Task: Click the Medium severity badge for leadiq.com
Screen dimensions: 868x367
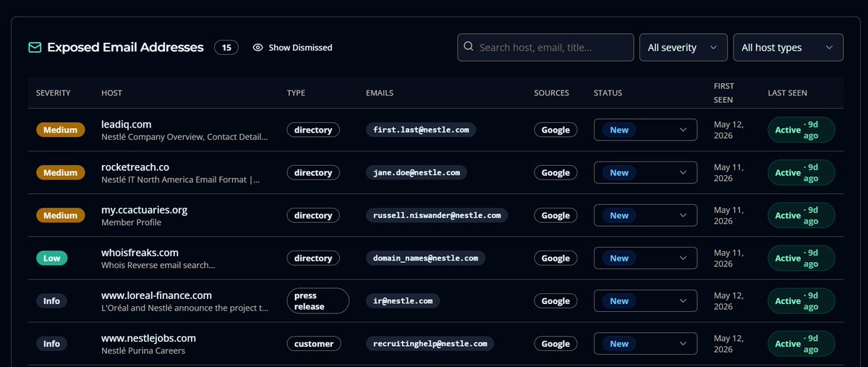Action: [x=60, y=130]
